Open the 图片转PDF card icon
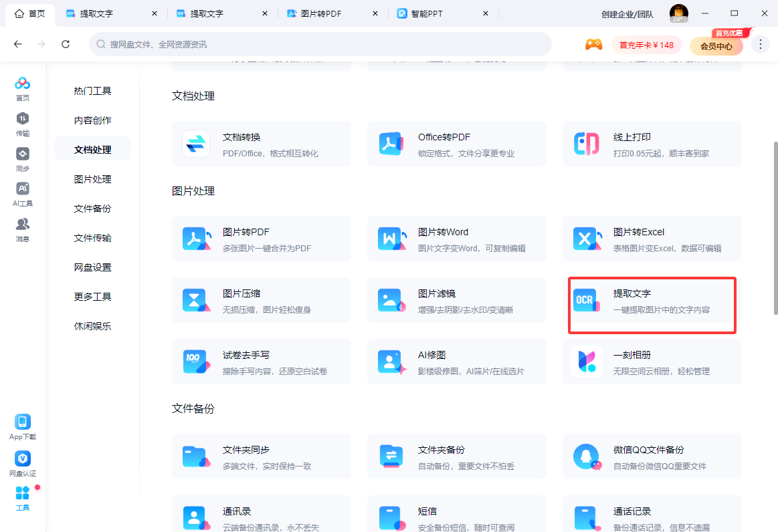The width and height of the screenshot is (778, 532). point(196,239)
